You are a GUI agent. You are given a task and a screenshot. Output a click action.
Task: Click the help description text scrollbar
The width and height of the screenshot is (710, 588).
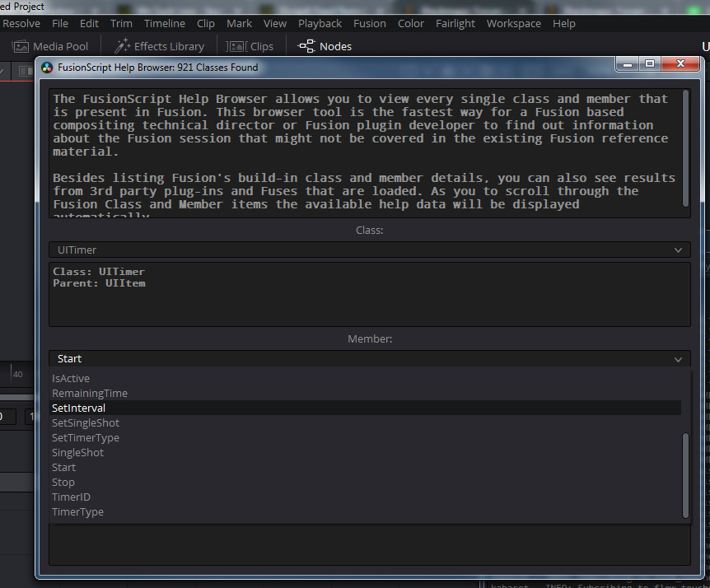coord(685,148)
